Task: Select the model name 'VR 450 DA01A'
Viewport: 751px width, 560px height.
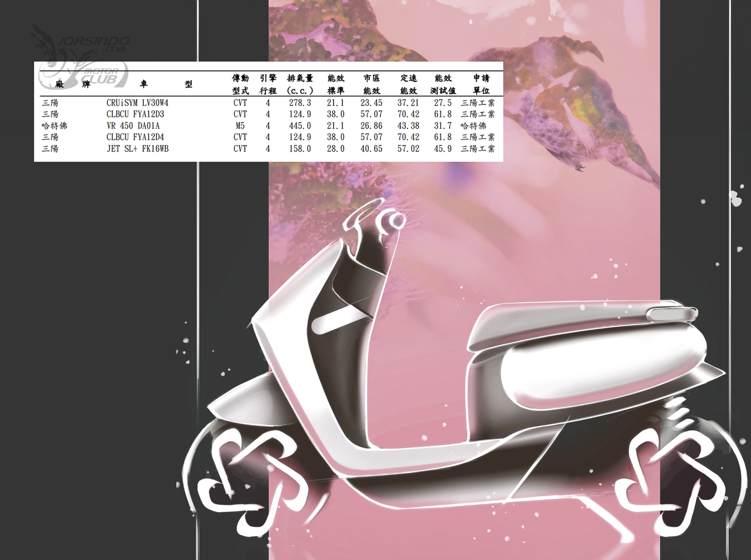Action: 133,126
